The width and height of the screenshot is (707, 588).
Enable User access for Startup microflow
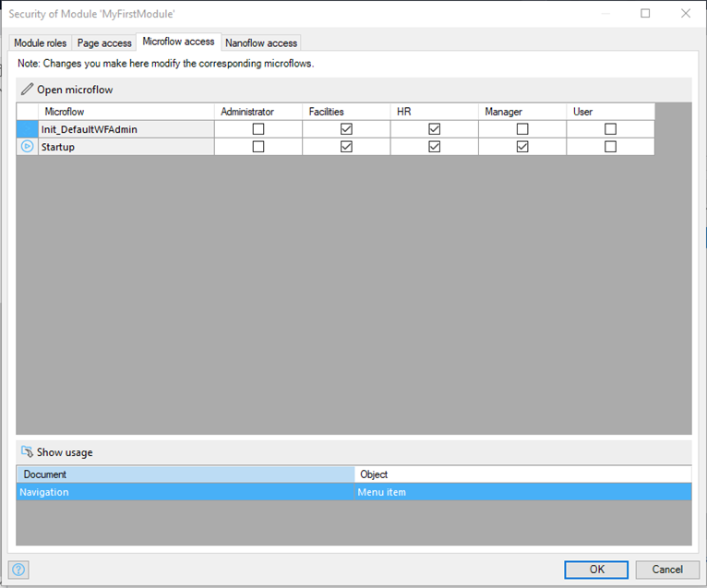(610, 147)
